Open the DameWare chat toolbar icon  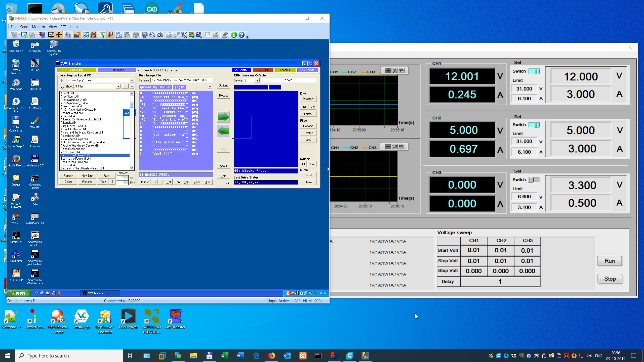24,35
